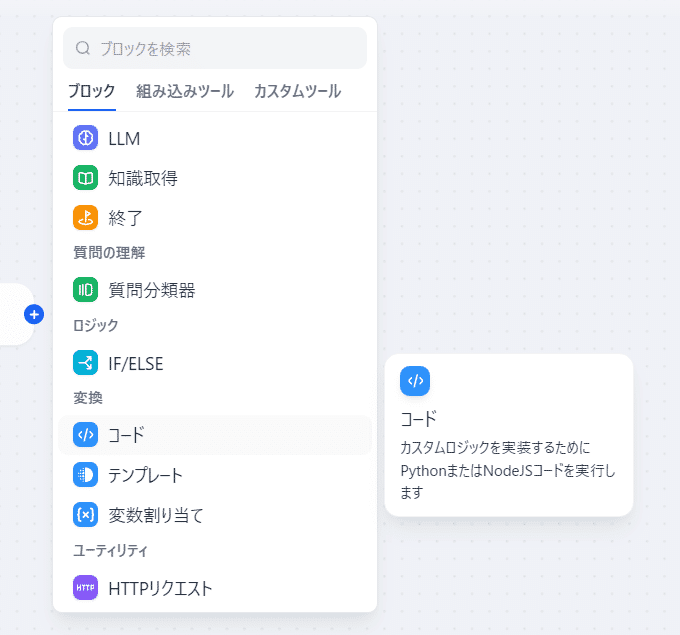
Task: Click the 終了 orange block icon
Action: [x=85, y=217]
